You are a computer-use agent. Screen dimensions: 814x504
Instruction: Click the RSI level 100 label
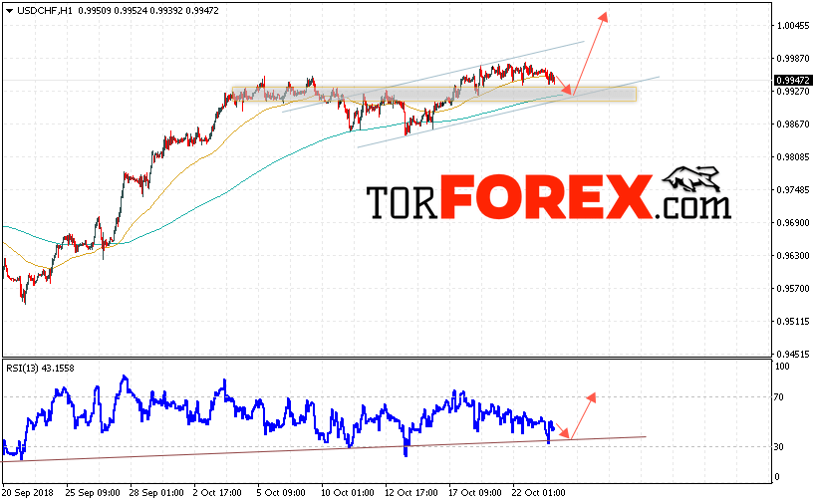click(x=782, y=367)
